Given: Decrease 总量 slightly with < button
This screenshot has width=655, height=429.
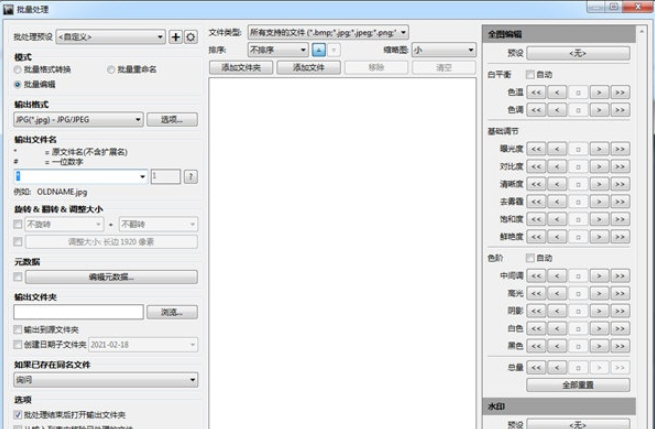Looking at the screenshot, I should (x=557, y=368).
